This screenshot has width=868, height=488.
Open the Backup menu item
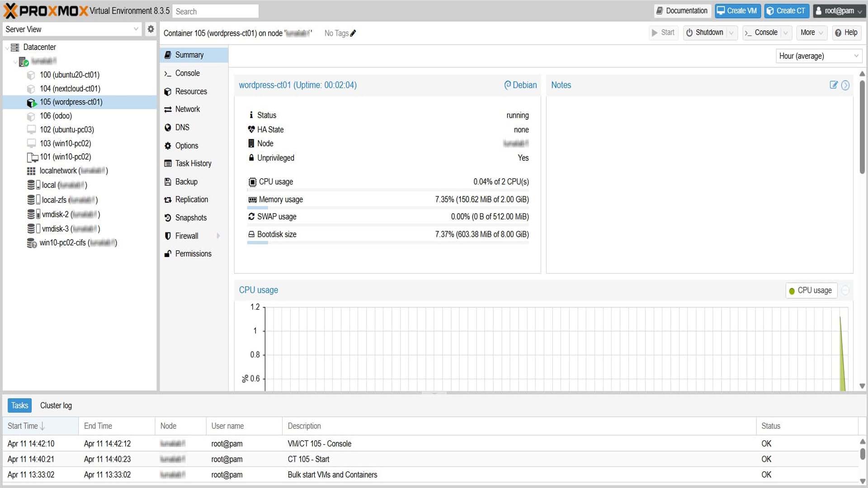[x=194, y=182]
